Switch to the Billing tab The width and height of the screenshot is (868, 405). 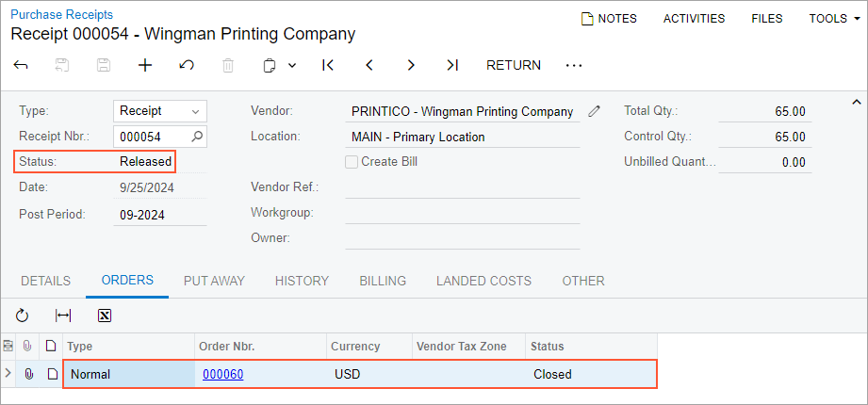tap(383, 281)
